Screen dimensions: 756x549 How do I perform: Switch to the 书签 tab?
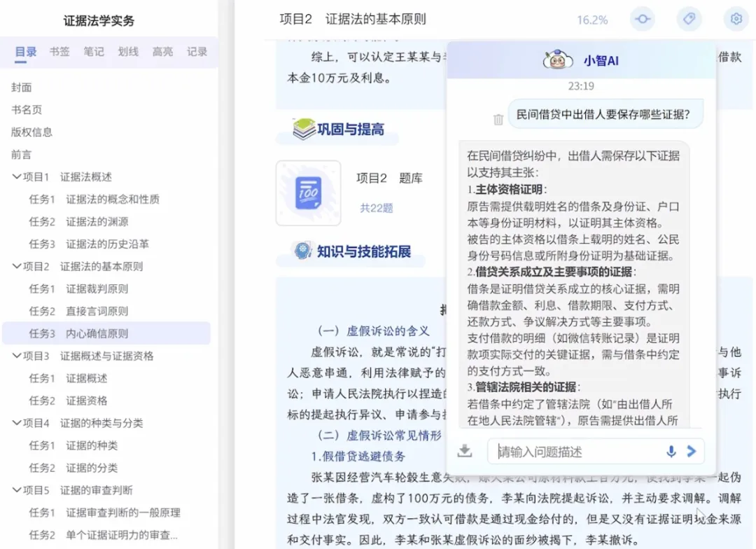(59, 51)
